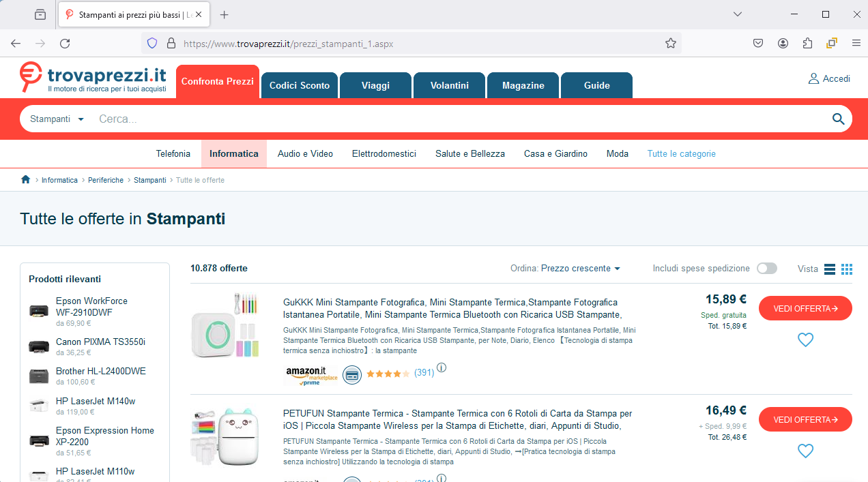The width and height of the screenshot is (868, 482).
Task: Go back to previous page
Action: point(16,43)
